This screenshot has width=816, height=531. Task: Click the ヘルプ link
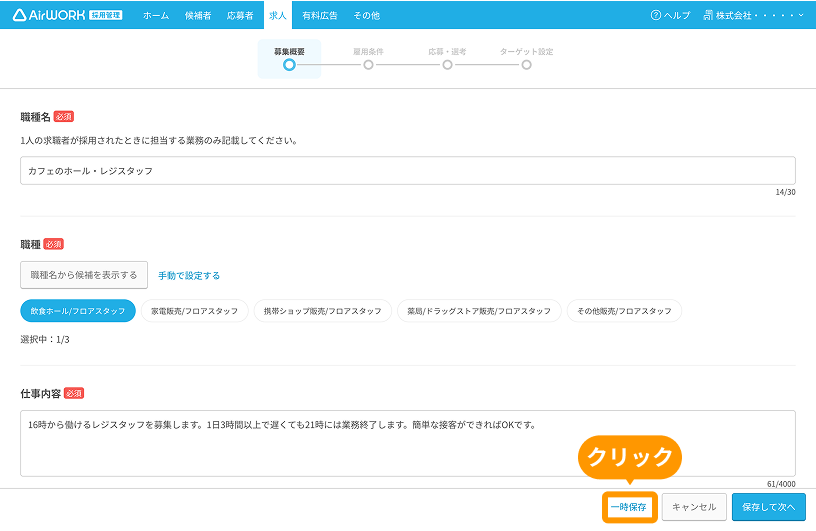(677, 15)
